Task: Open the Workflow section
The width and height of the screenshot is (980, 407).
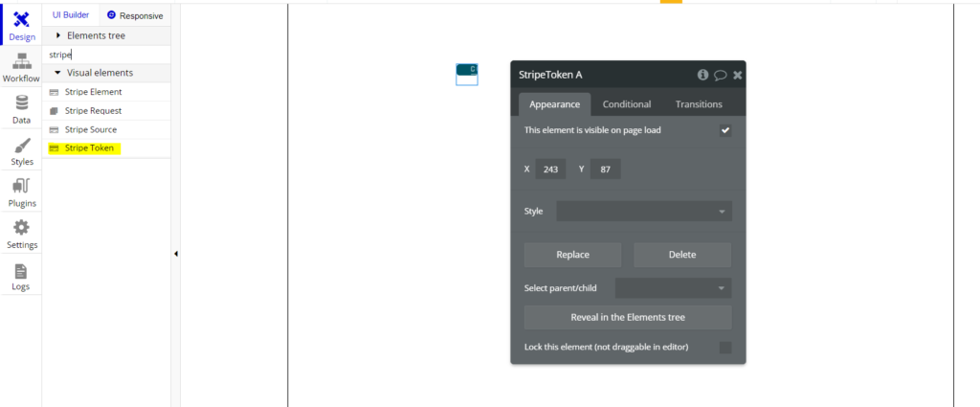Action: point(21,67)
